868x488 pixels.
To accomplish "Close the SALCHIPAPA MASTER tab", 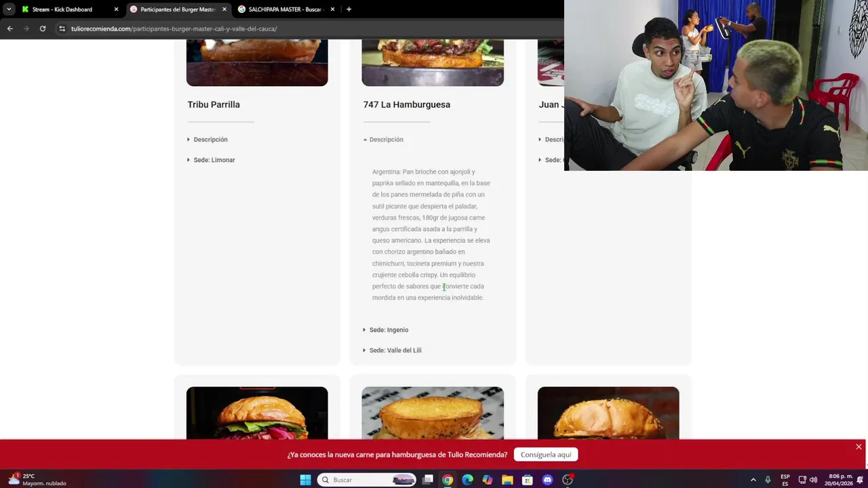I will pos(332,9).
